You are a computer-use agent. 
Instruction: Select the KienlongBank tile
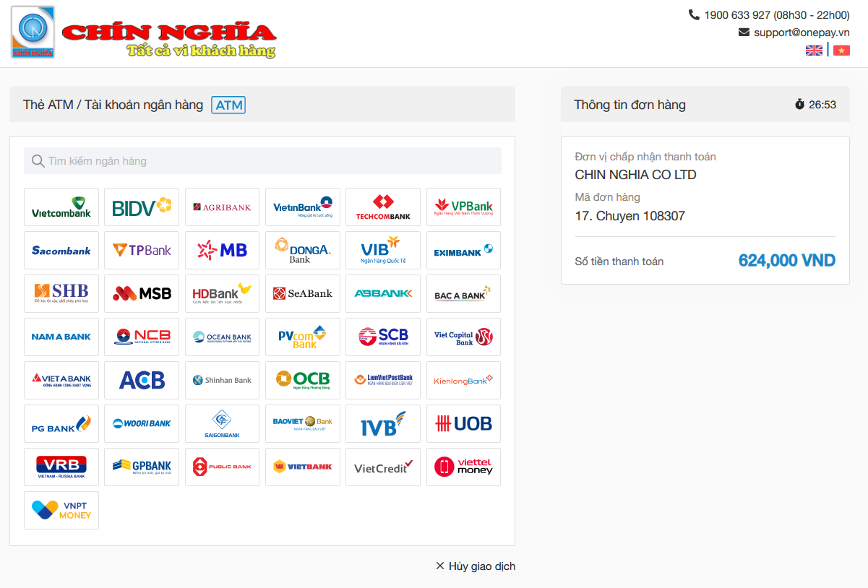463,381
